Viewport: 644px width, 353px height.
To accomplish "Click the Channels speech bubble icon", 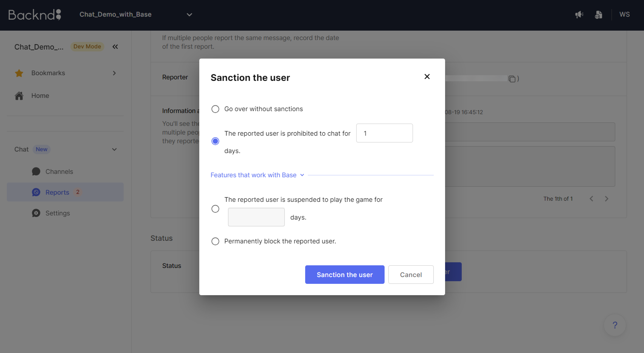I will coord(36,171).
